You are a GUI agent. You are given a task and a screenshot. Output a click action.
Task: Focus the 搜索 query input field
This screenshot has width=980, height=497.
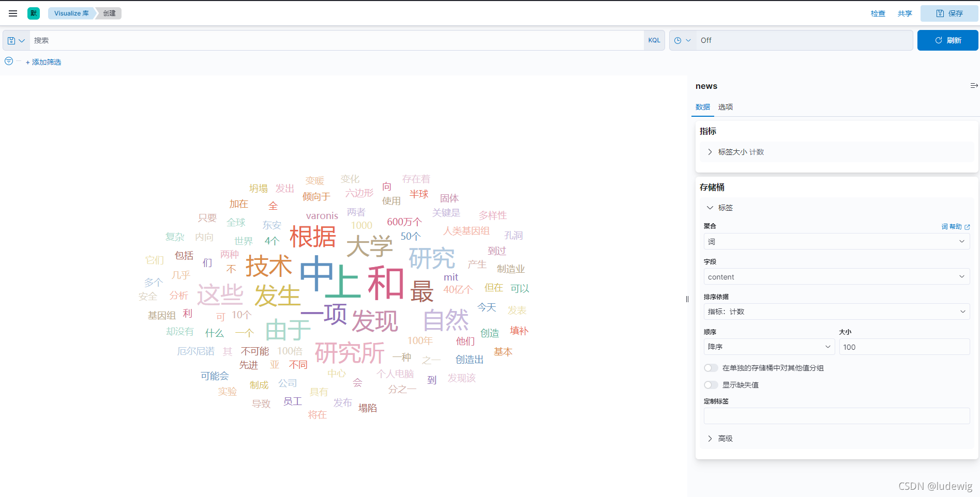(336, 40)
